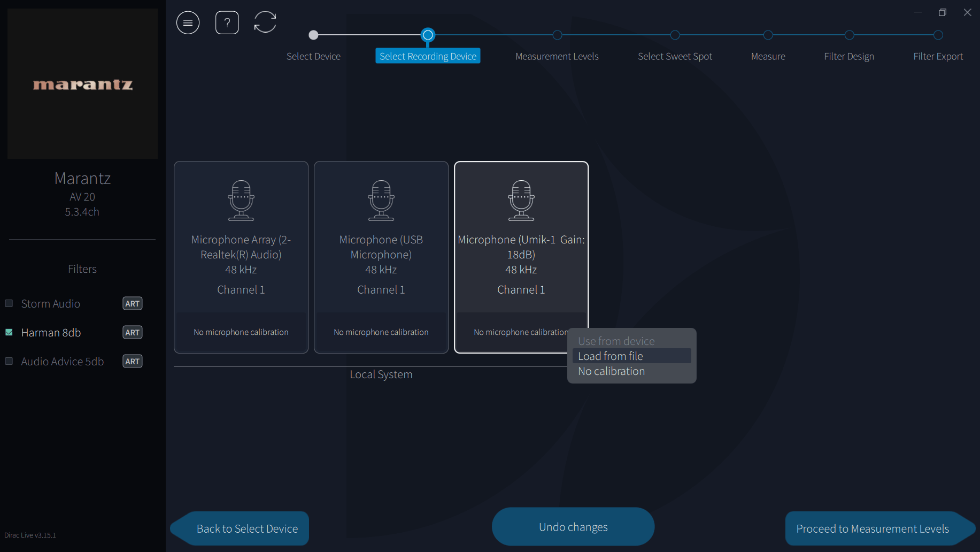The height and width of the screenshot is (552, 980).
Task: Click the ART badge beside Audio Advice 5db
Action: pyautogui.click(x=133, y=362)
